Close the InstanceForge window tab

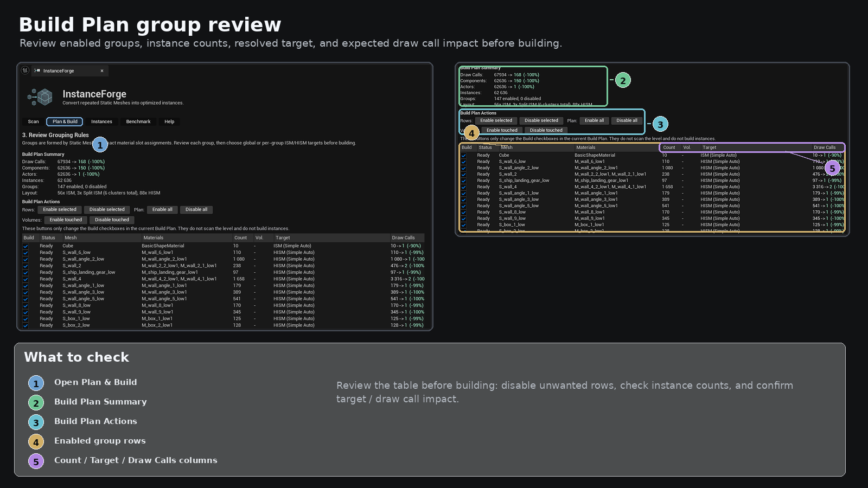coord(102,71)
